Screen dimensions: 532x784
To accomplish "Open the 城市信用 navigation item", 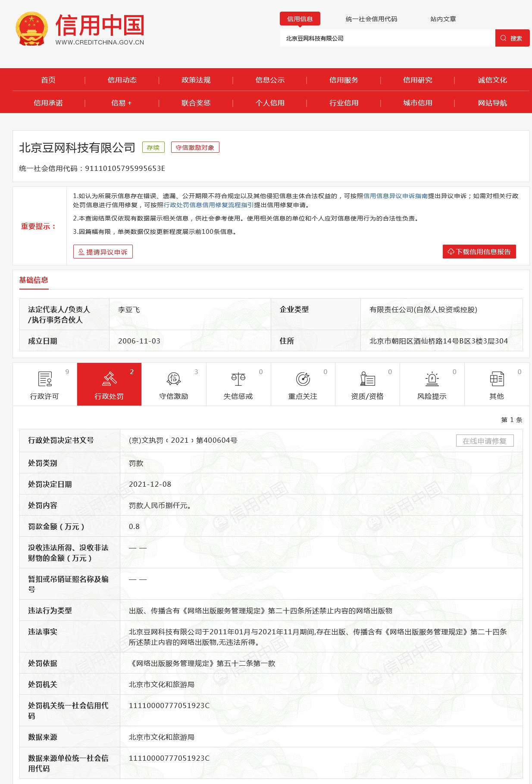I will pyautogui.click(x=418, y=103).
